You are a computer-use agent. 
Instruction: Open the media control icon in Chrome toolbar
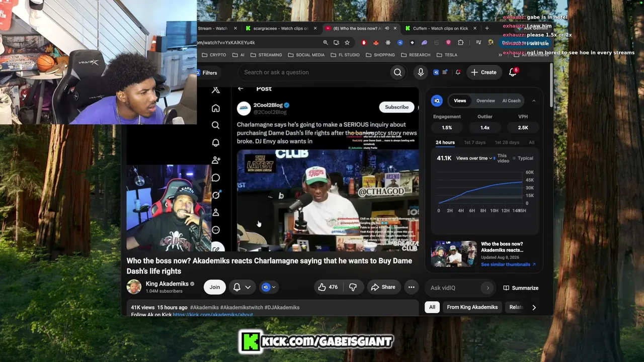point(478,43)
